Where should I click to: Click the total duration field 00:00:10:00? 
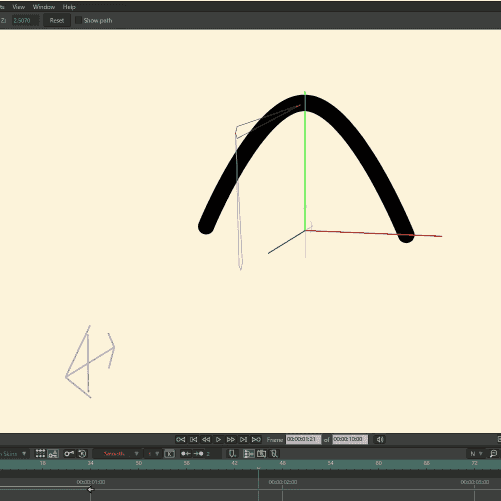click(350, 439)
